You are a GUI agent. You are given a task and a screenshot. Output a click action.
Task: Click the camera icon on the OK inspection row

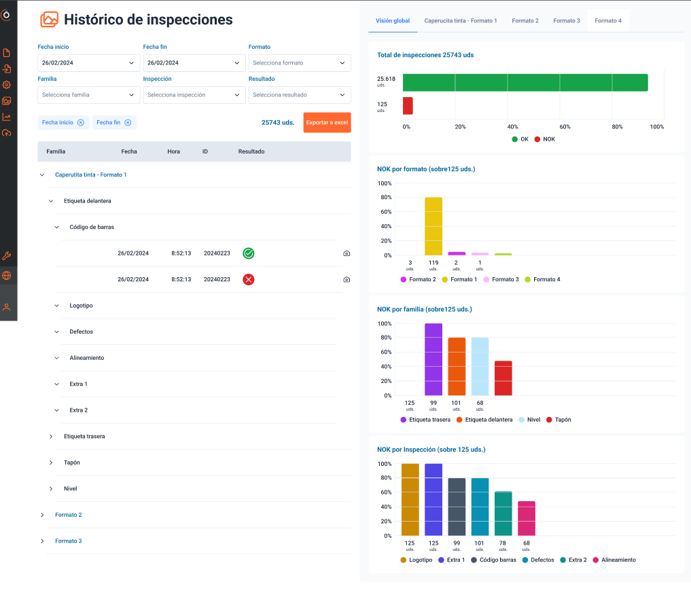[x=347, y=253]
